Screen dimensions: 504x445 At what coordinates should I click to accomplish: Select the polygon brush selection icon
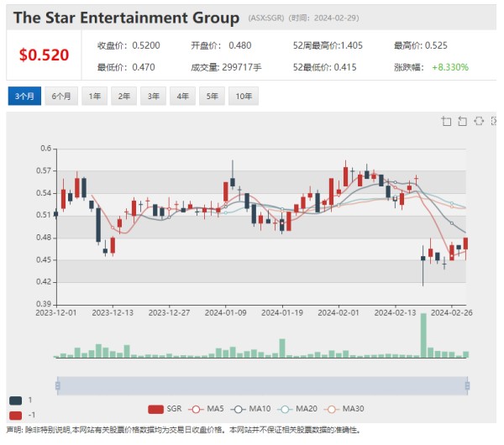[x=479, y=121]
